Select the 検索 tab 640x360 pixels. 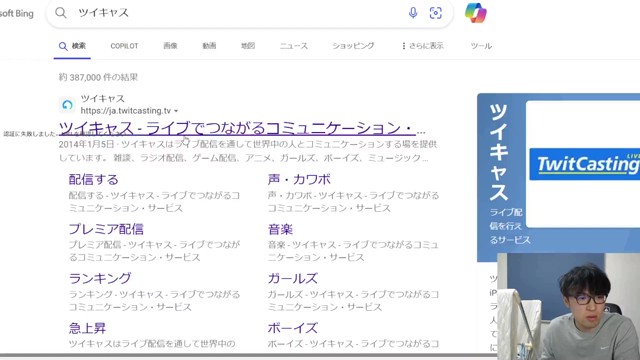[x=72, y=46]
